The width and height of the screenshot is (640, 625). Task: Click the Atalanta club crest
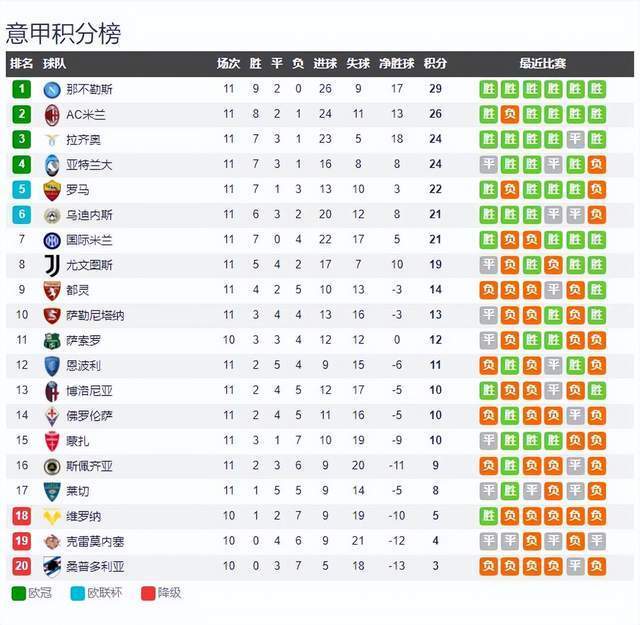point(52,165)
